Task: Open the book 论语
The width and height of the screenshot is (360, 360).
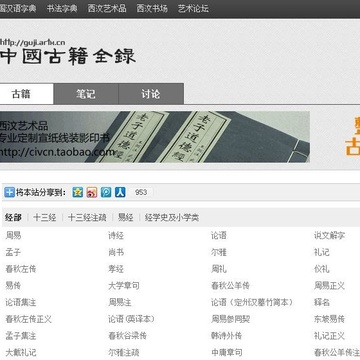Action: (x=219, y=236)
